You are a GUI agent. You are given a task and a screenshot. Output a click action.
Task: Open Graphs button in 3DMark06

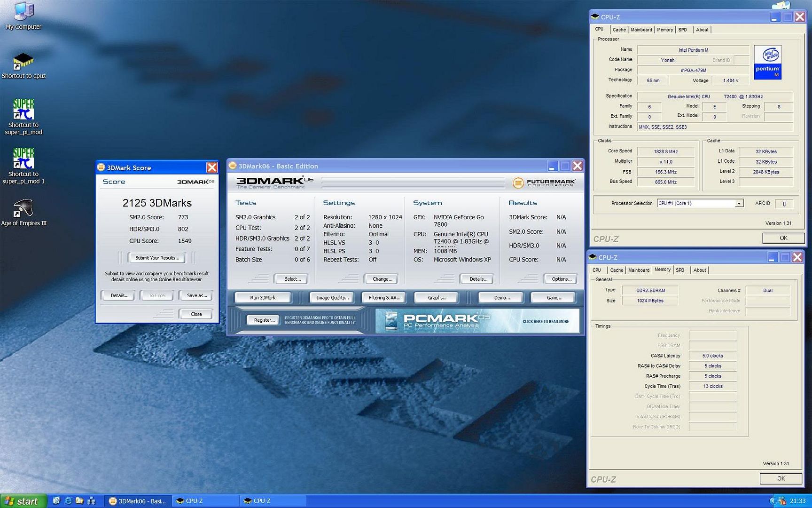(x=437, y=298)
